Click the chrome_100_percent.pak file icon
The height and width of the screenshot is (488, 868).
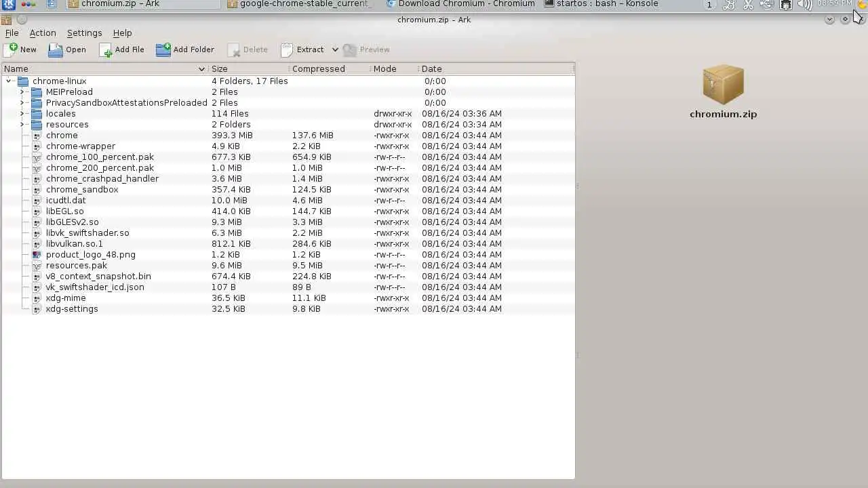coord(37,157)
